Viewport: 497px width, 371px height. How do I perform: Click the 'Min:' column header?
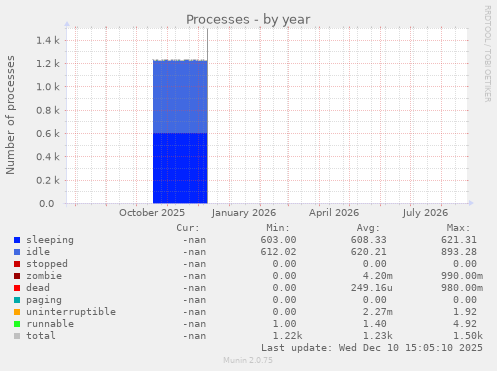tap(278, 228)
